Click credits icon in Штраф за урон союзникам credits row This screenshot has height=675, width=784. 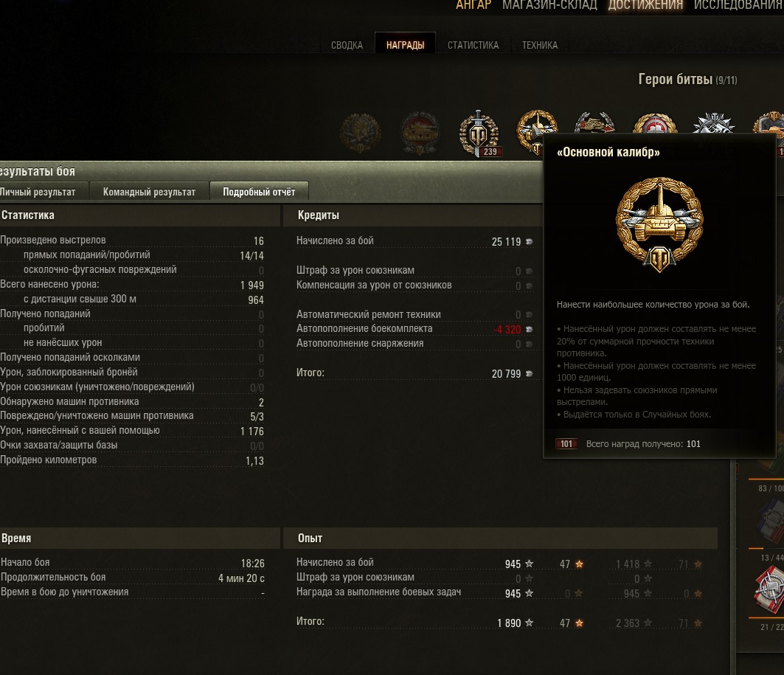coord(529,271)
